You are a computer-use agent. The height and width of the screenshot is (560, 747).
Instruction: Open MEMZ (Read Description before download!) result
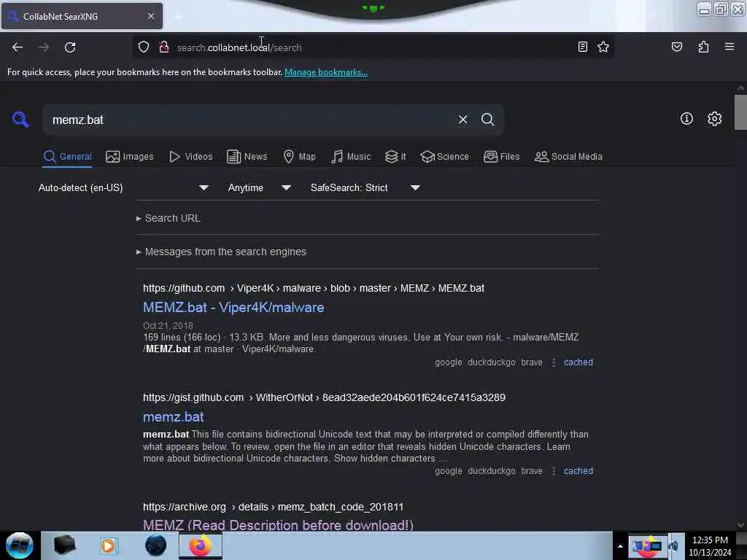click(x=278, y=525)
